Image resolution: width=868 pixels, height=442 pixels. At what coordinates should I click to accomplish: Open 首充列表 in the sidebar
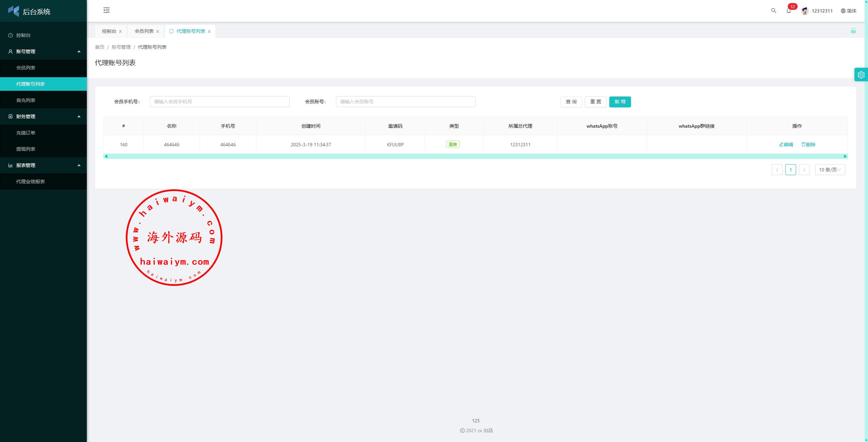(x=26, y=100)
